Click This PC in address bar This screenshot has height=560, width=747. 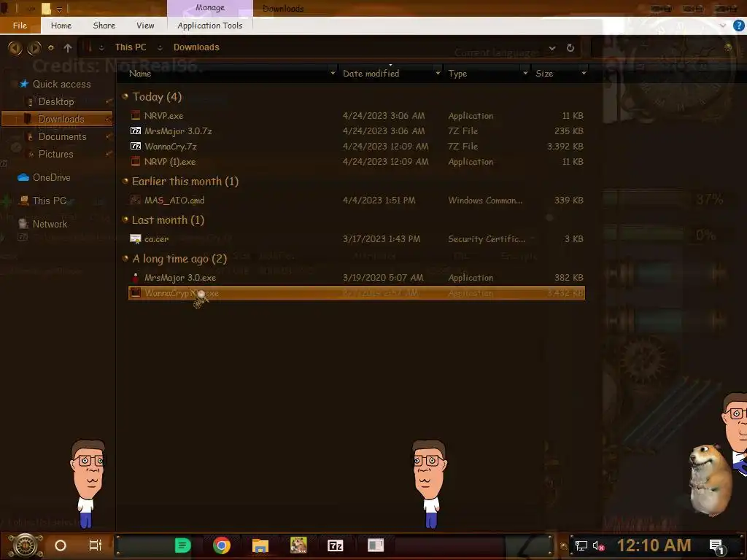point(131,47)
